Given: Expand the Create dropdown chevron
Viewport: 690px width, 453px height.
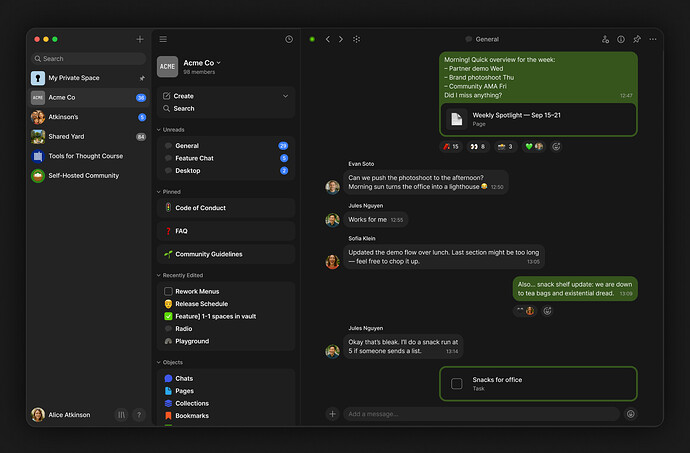Looking at the screenshot, I should coord(286,96).
